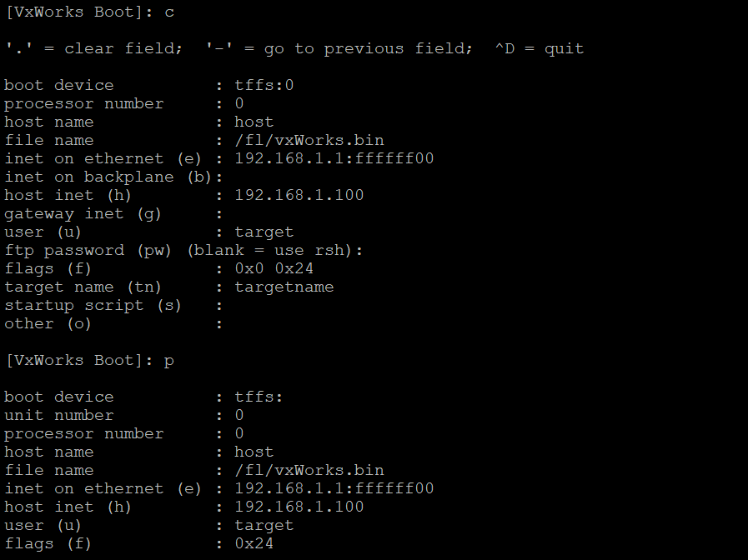The image size is (748, 560).
Task: Click the "0" value beside unit number
Action: 239,415
